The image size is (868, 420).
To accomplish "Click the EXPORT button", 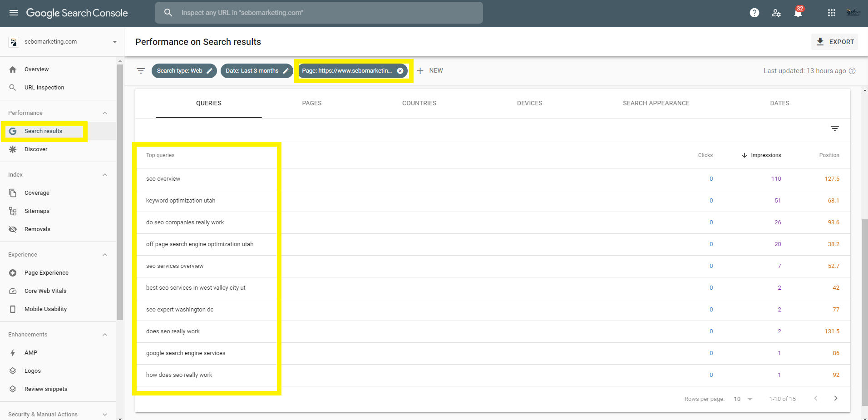I will 835,42.
